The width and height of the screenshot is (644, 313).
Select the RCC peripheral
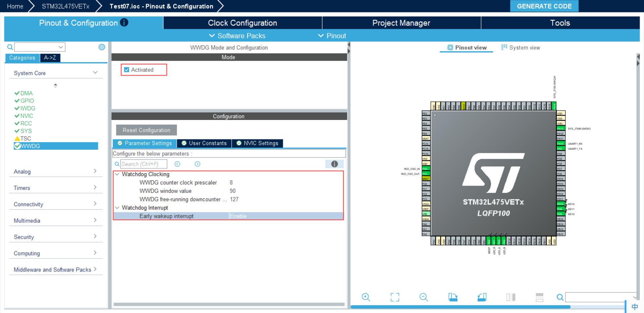pos(26,123)
